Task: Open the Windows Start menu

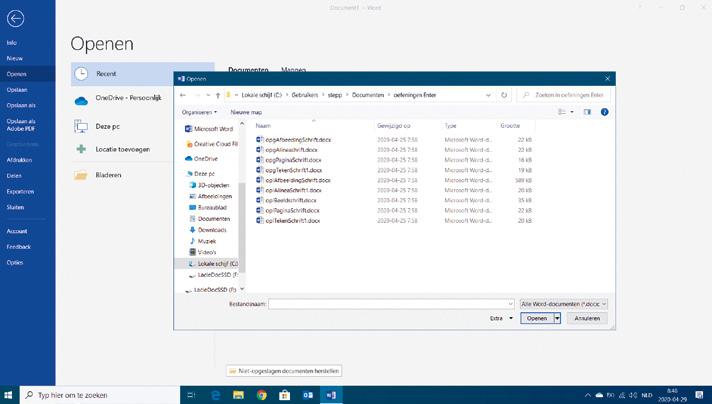Action: pos(9,395)
